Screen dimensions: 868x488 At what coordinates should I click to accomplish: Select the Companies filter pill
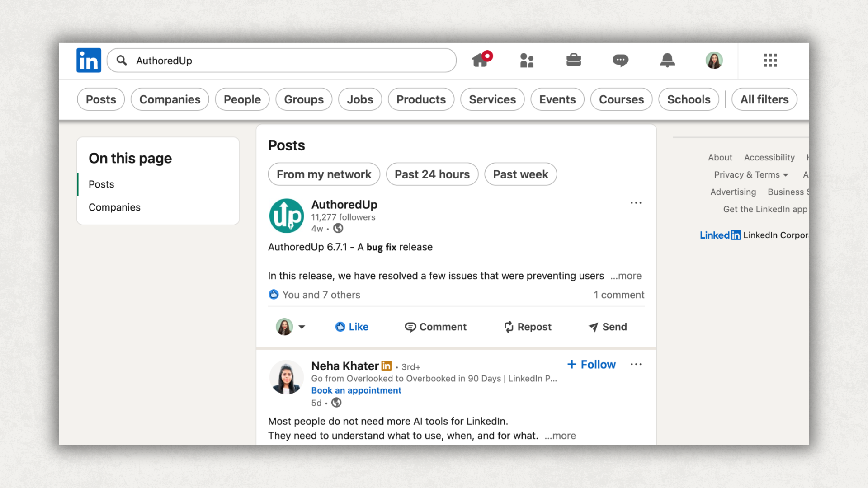point(170,99)
